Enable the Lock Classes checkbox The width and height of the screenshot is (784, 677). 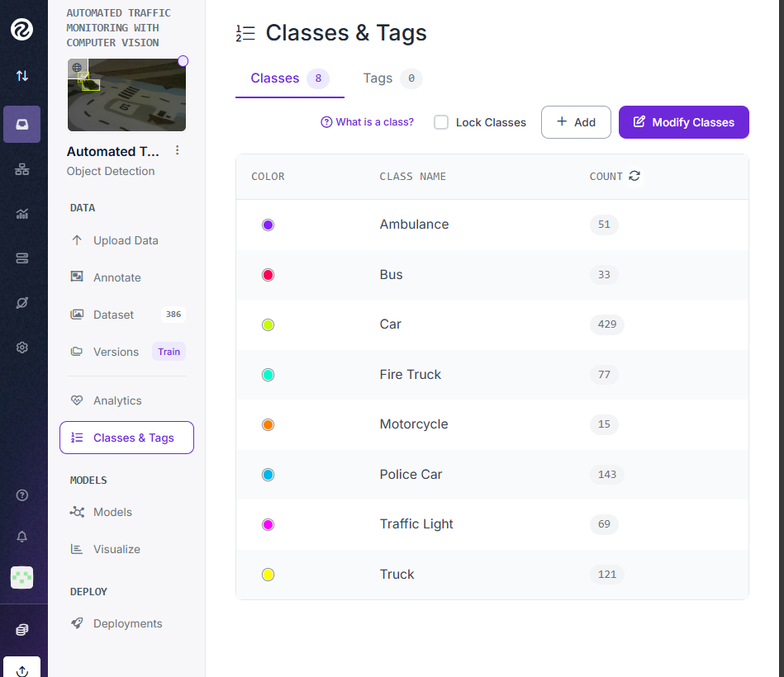441,122
